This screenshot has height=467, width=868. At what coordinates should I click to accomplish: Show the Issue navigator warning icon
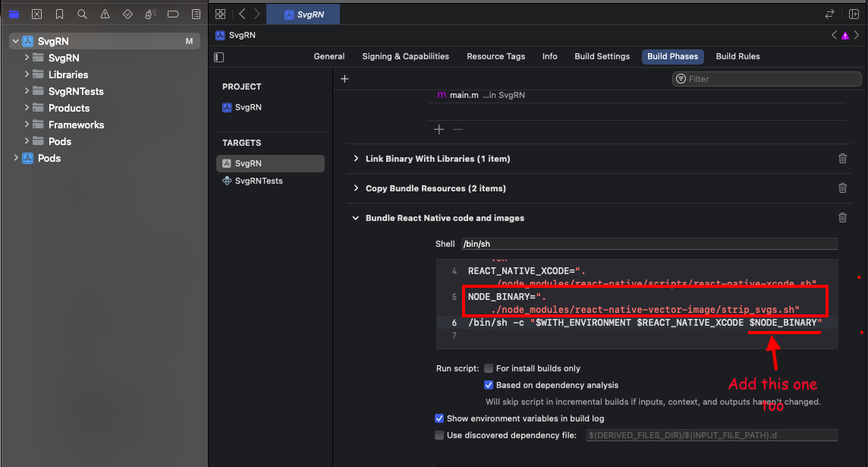point(105,14)
